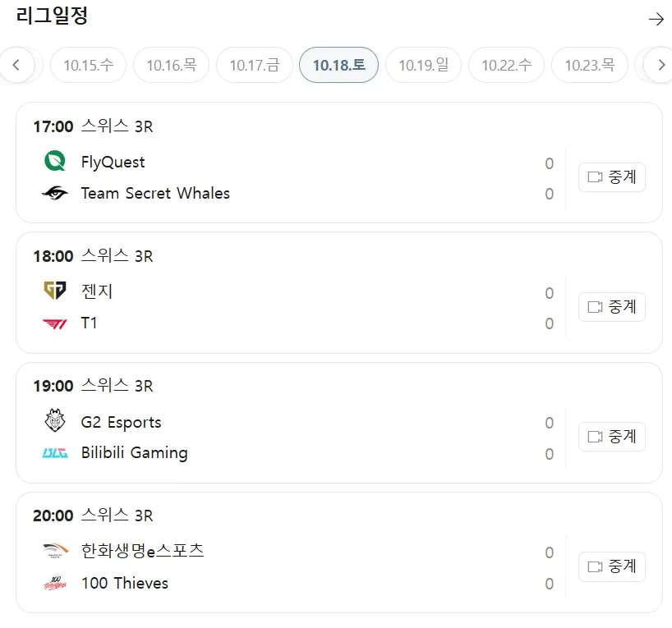Select the 10.16.목 date tab
The height and width of the screenshot is (628, 672).
172,66
